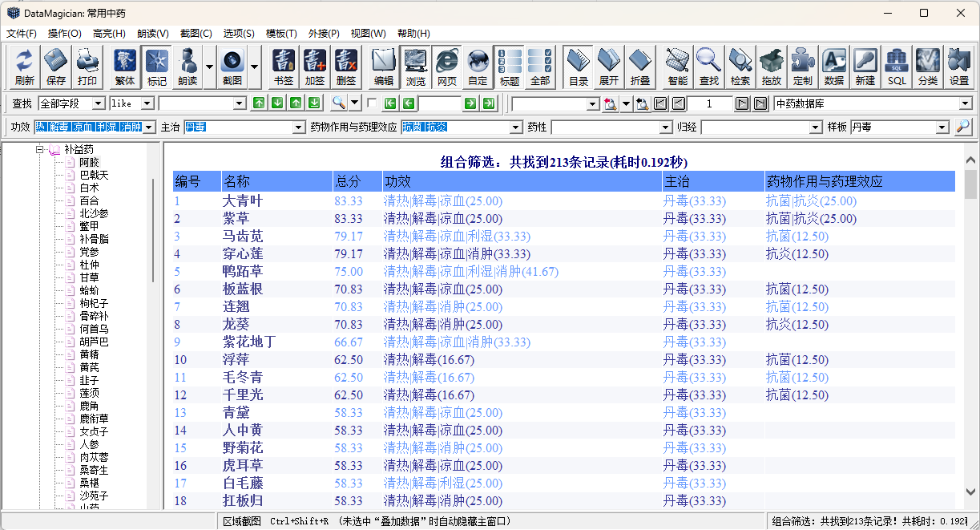Open the 智能 smart tool icon

(x=678, y=67)
